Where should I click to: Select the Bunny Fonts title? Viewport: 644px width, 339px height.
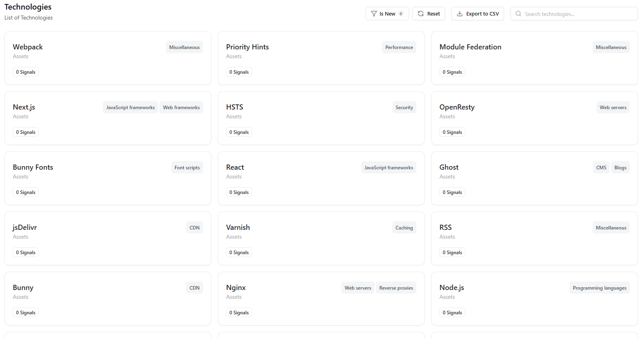(x=33, y=167)
